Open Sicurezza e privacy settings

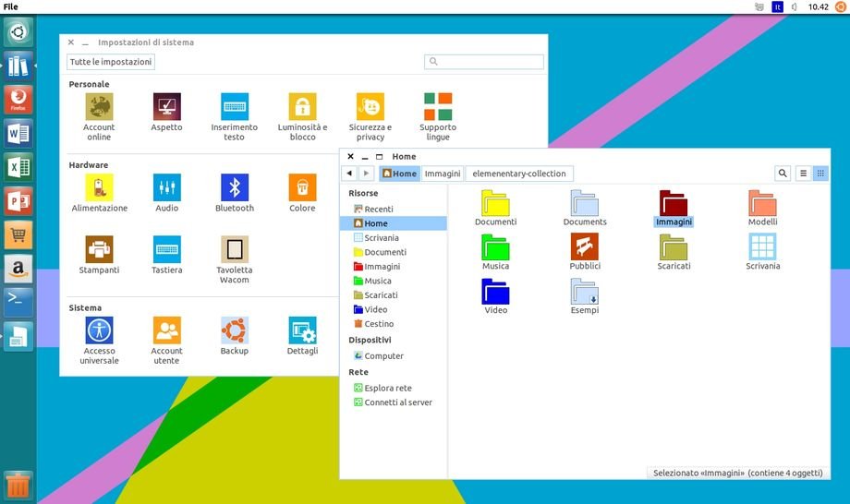370,107
